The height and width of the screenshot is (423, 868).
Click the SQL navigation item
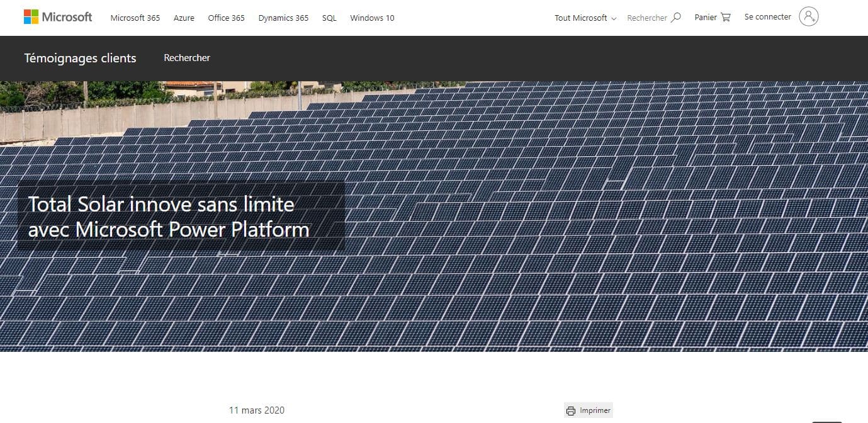point(329,18)
